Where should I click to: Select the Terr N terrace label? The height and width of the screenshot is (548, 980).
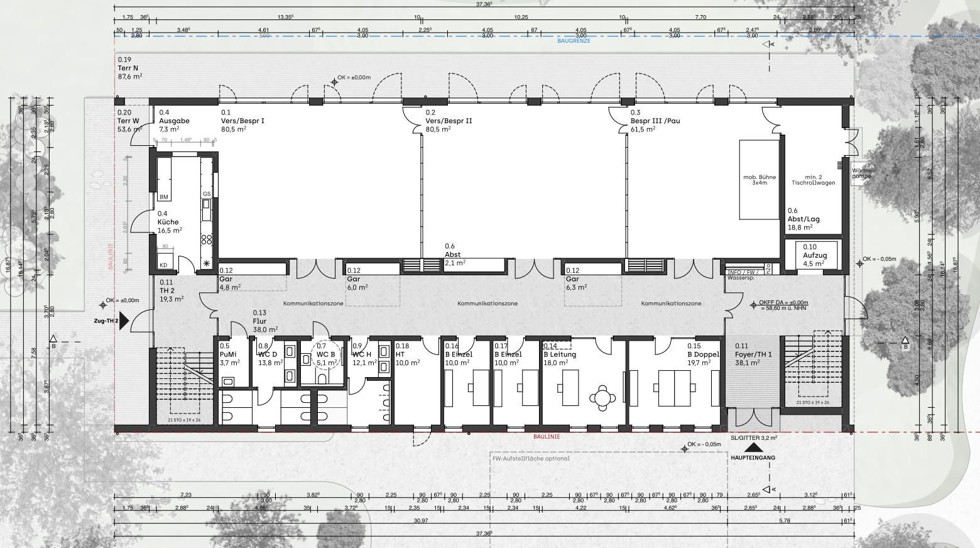point(128,67)
